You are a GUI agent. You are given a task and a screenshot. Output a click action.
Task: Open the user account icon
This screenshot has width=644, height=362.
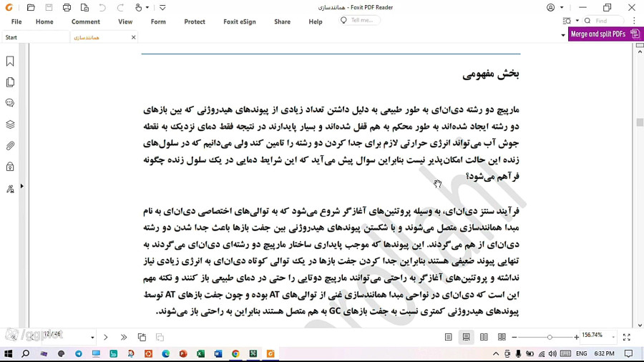coord(551,7)
